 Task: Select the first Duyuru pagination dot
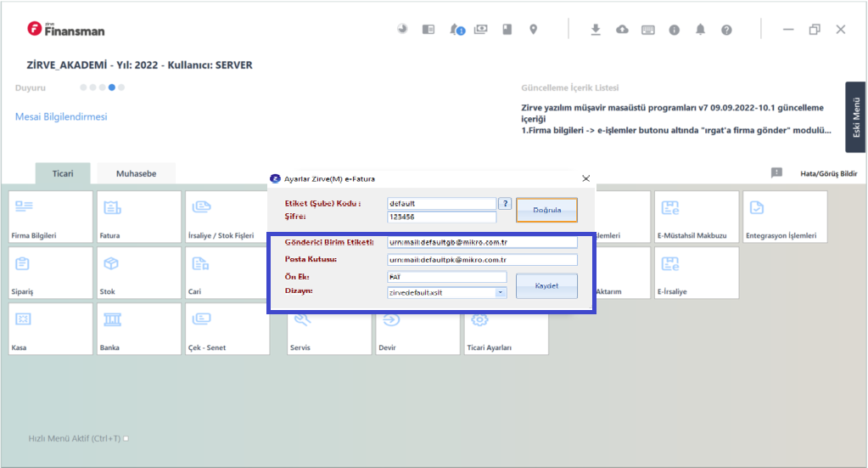[x=84, y=87]
